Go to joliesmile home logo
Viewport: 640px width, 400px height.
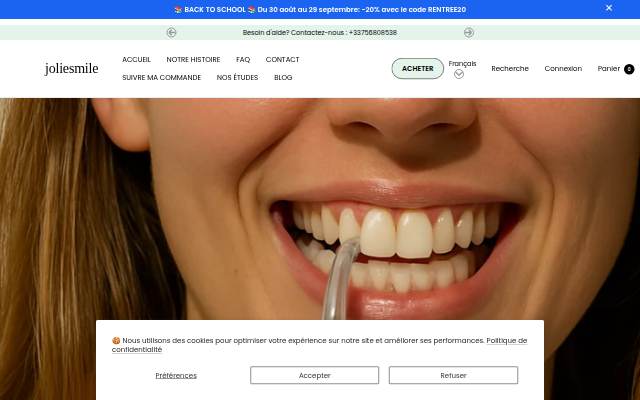pyautogui.click(x=71, y=69)
